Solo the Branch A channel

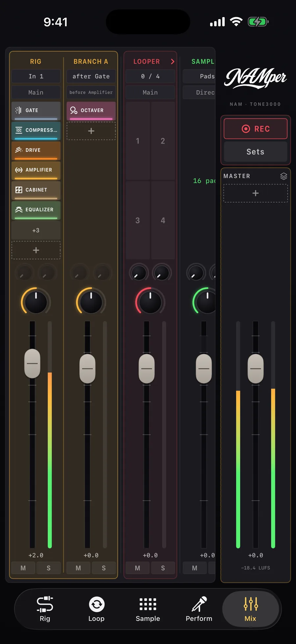[104, 568]
